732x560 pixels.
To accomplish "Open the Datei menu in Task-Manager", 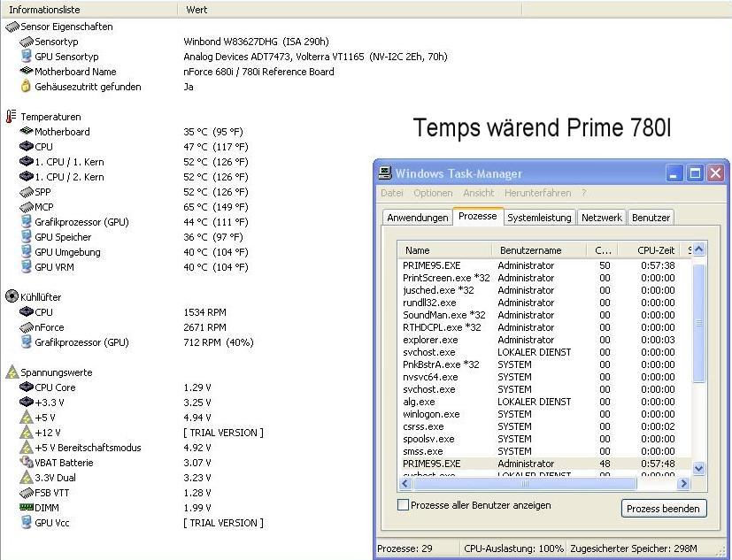I will point(392,193).
